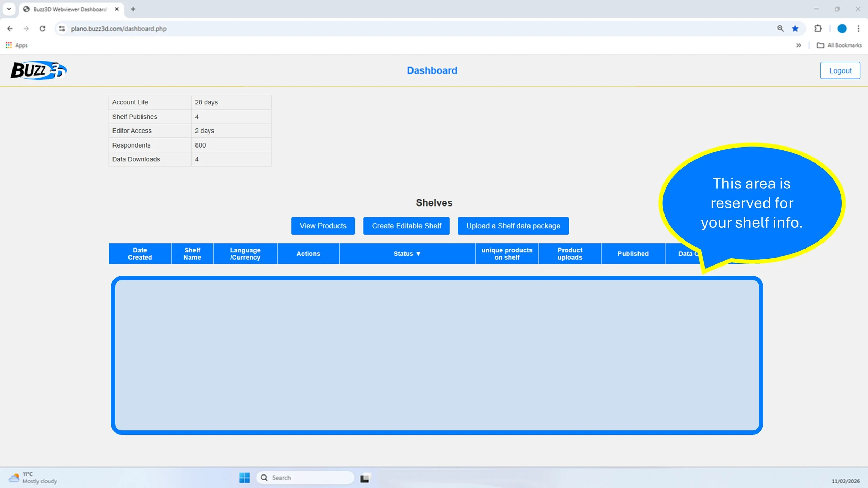Image resolution: width=868 pixels, height=488 pixels.
Task: Reload the page with refresh icon
Action: point(42,28)
